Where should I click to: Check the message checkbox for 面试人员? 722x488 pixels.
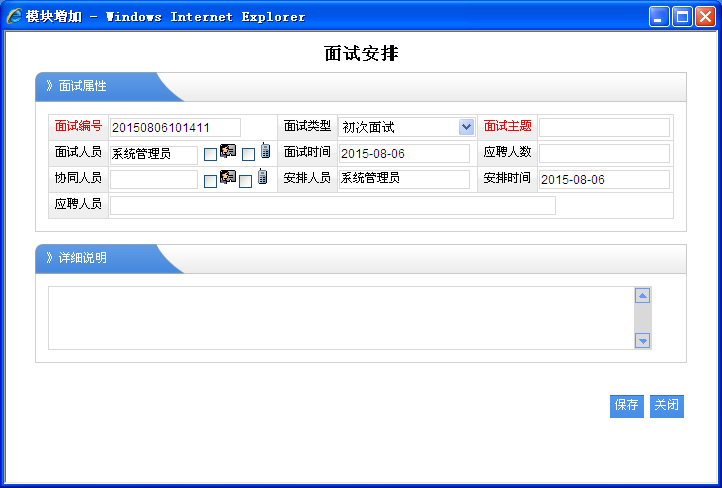click(x=210, y=155)
